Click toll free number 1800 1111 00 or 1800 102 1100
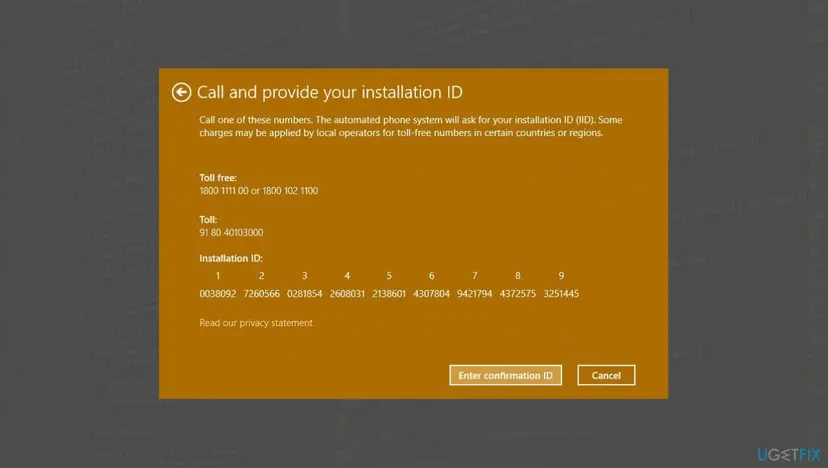Viewport: 828px width, 468px height. 259,191
